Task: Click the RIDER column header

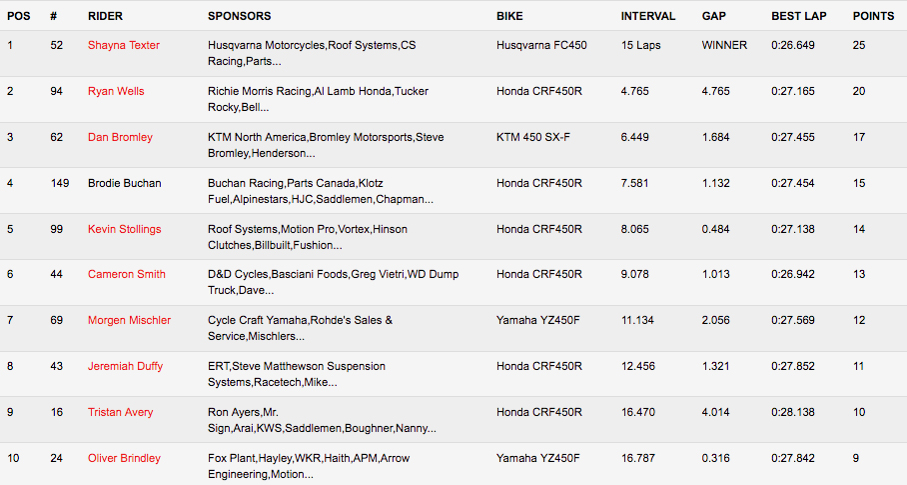Action: 105,16
